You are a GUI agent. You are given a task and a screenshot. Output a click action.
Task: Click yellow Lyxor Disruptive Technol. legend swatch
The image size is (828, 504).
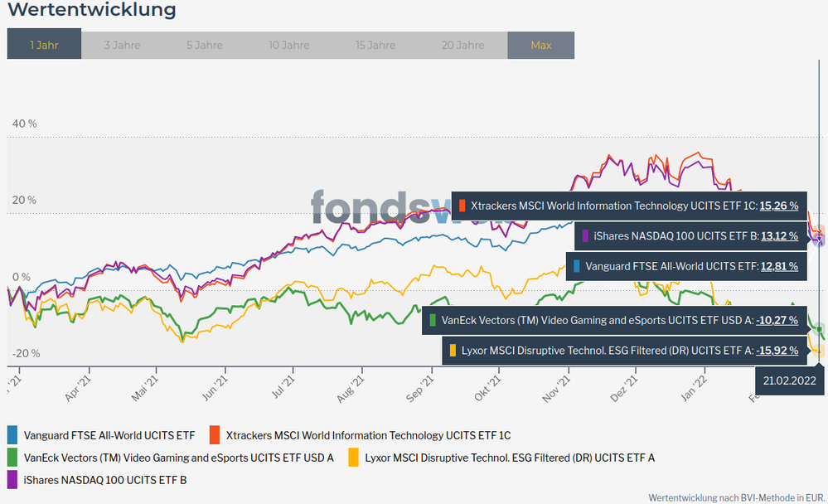pos(353,457)
